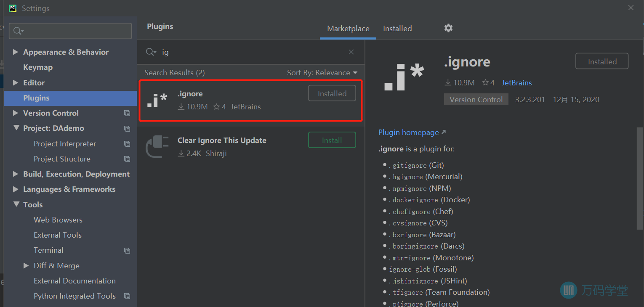
Task: Collapse Project: DAdemo section
Action: (x=16, y=128)
